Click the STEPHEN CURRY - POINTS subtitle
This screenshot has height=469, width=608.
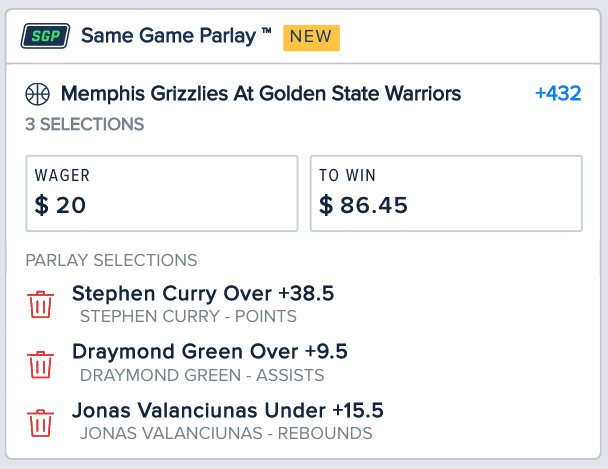click(188, 316)
